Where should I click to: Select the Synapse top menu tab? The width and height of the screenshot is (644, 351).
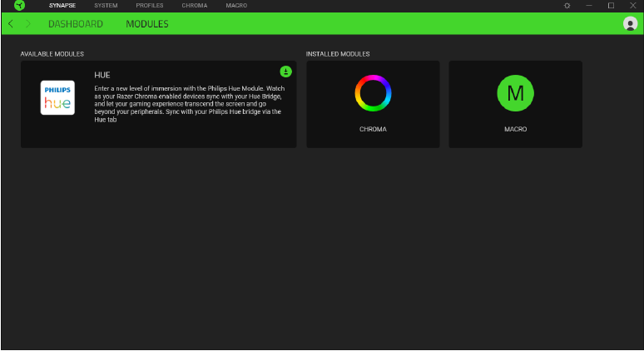pyautogui.click(x=62, y=6)
